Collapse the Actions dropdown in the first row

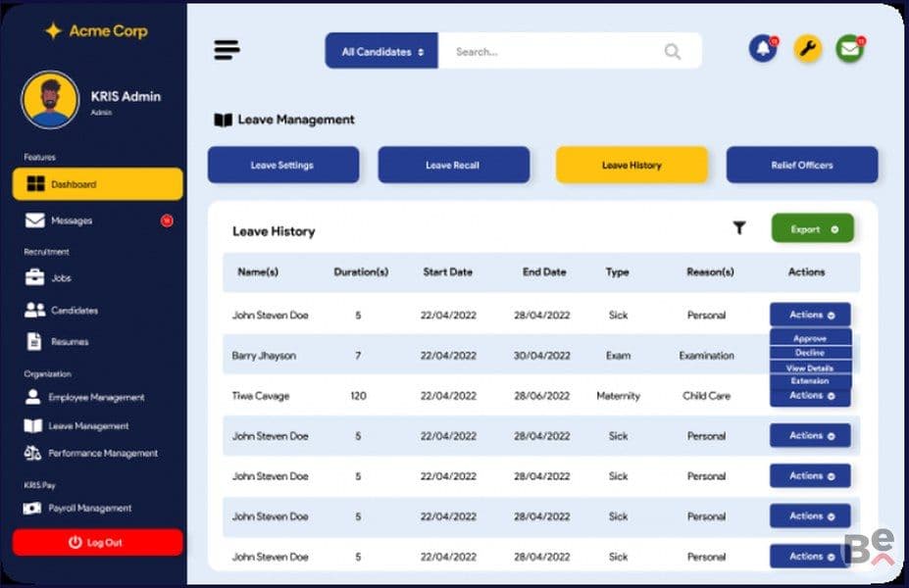[x=810, y=315]
